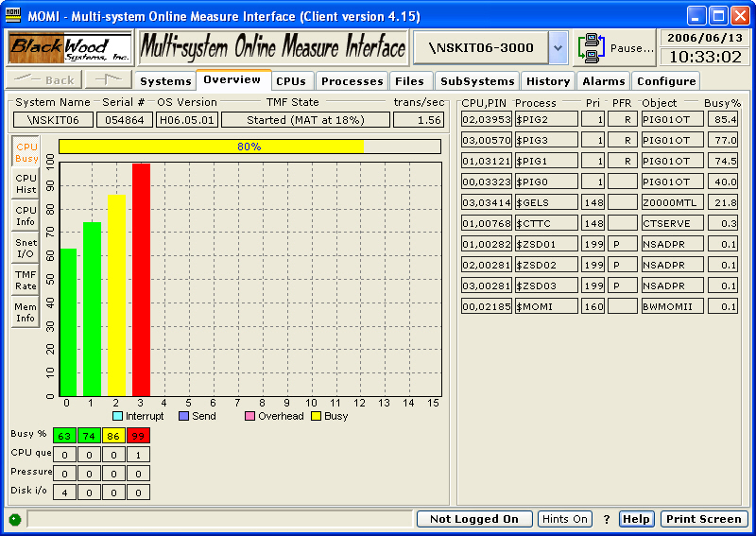Click the 85.4 busy percent cell
Viewport: 756px width, 536px height.
tap(723, 119)
